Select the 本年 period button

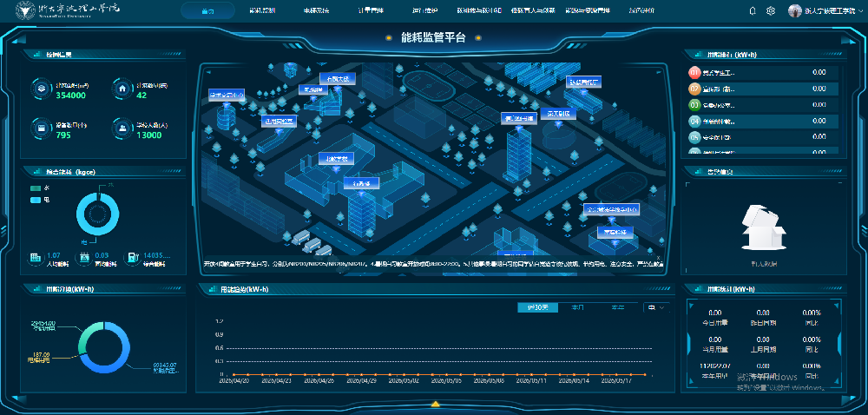pyautogui.click(x=618, y=307)
